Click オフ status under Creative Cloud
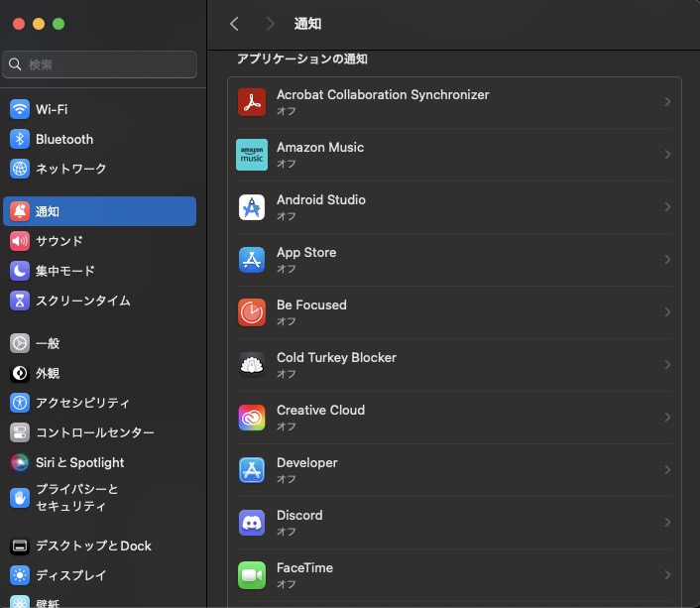Image resolution: width=700 pixels, height=608 pixels. 287,426
